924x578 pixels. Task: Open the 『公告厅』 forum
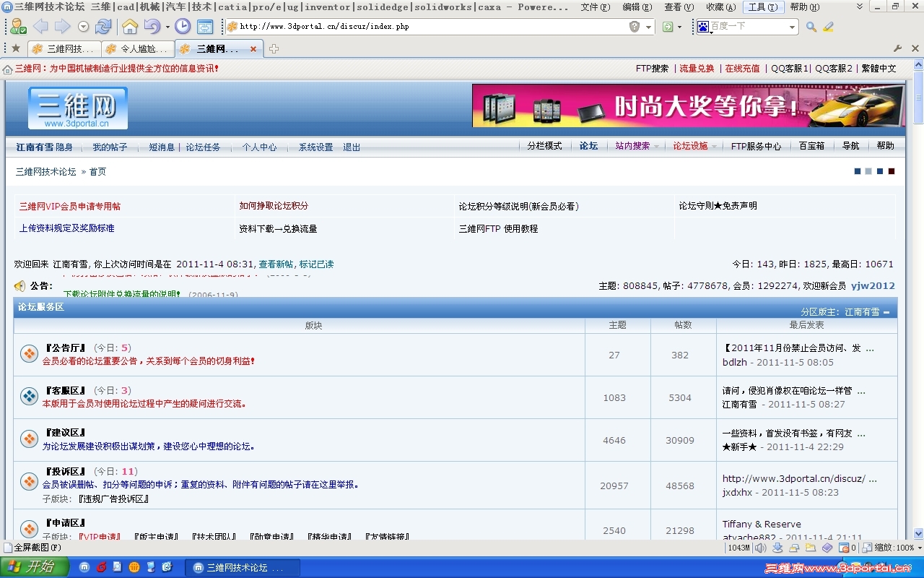pos(66,348)
